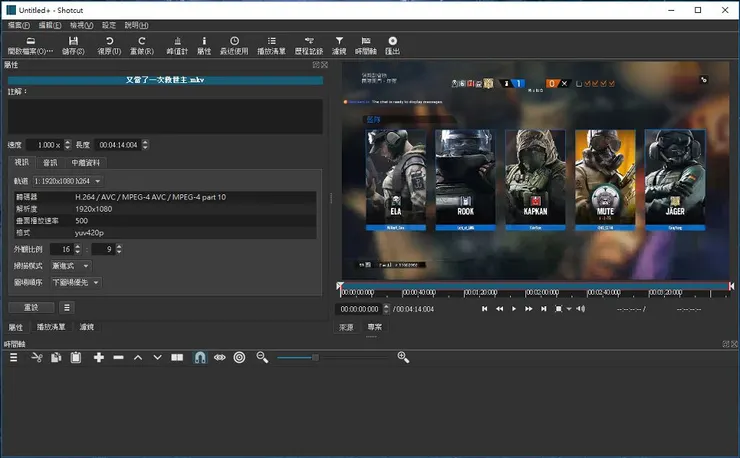Toggle the ripple target icon in timeline toolbar
The width and height of the screenshot is (740, 458).
coord(239,357)
